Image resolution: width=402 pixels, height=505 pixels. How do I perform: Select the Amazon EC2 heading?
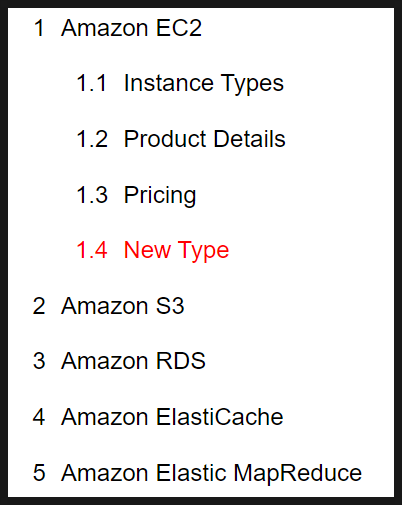131,28
